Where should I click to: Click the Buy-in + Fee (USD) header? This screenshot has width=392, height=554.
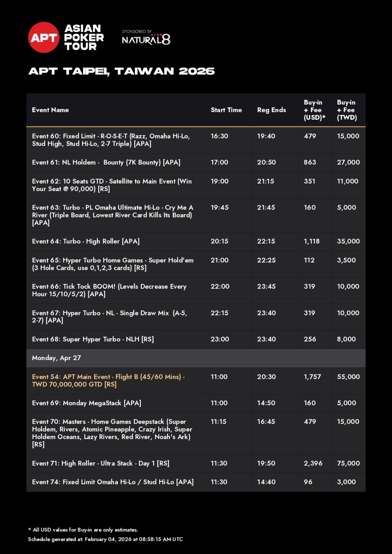[315, 110]
